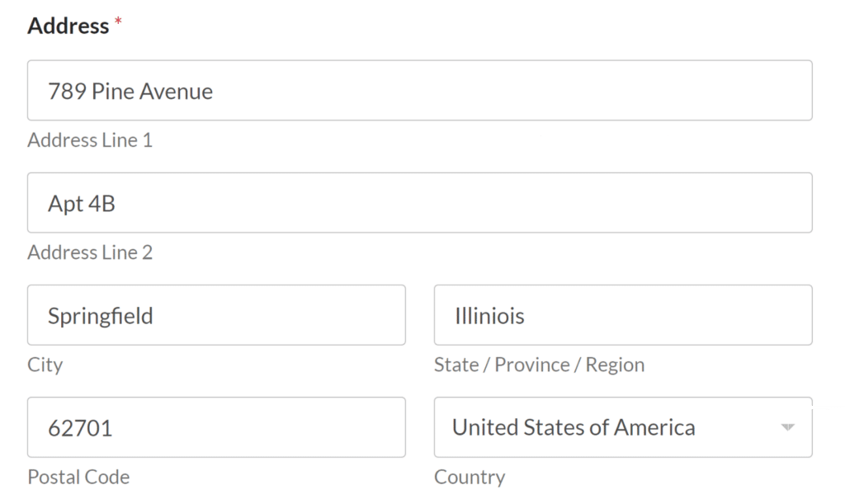
Task: Focus the State / Province / Region field
Action: pyautogui.click(x=623, y=314)
